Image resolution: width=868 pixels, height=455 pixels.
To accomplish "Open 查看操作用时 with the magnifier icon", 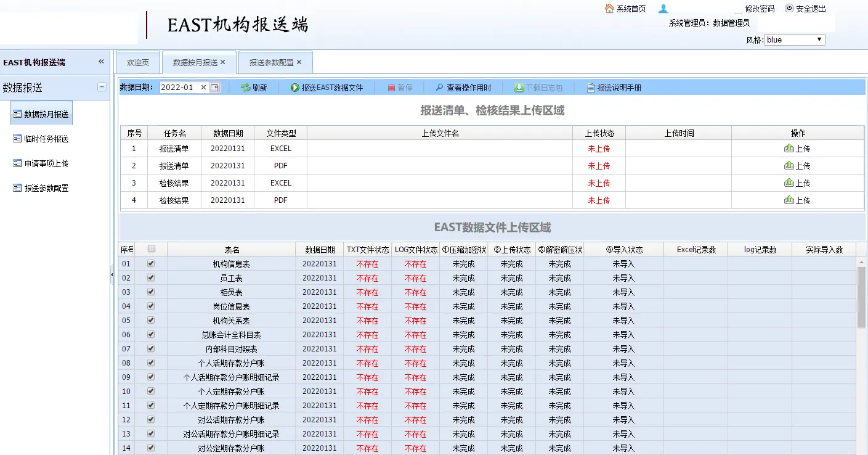I will click(x=440, y=88).
